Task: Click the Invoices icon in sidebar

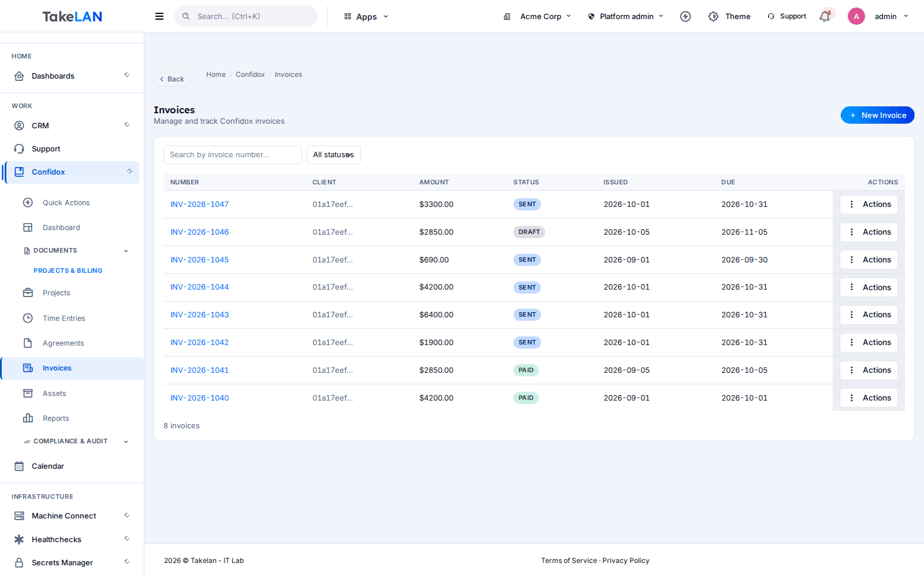Action: click(28, 368)
